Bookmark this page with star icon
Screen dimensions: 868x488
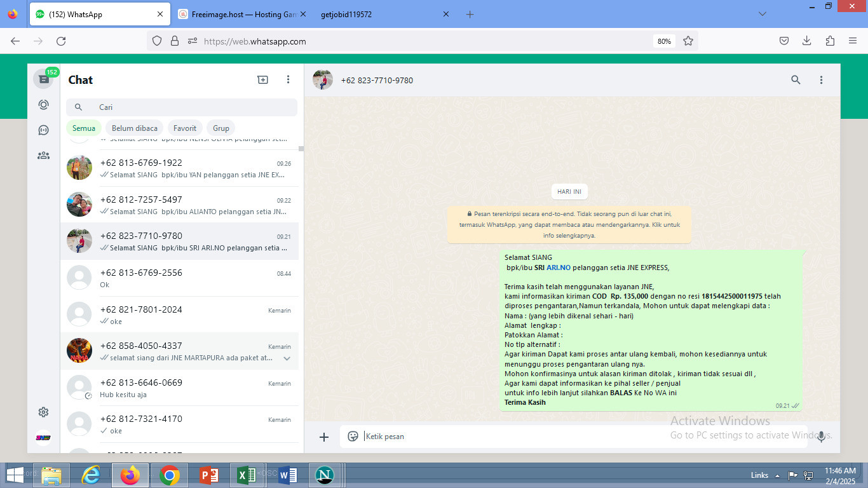[688, 41]
